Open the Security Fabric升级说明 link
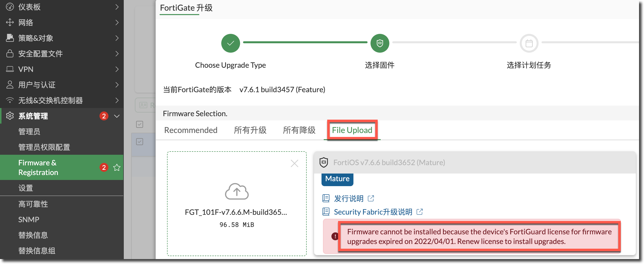The height and width of the screenshot is (264, 644). [373, 212]
